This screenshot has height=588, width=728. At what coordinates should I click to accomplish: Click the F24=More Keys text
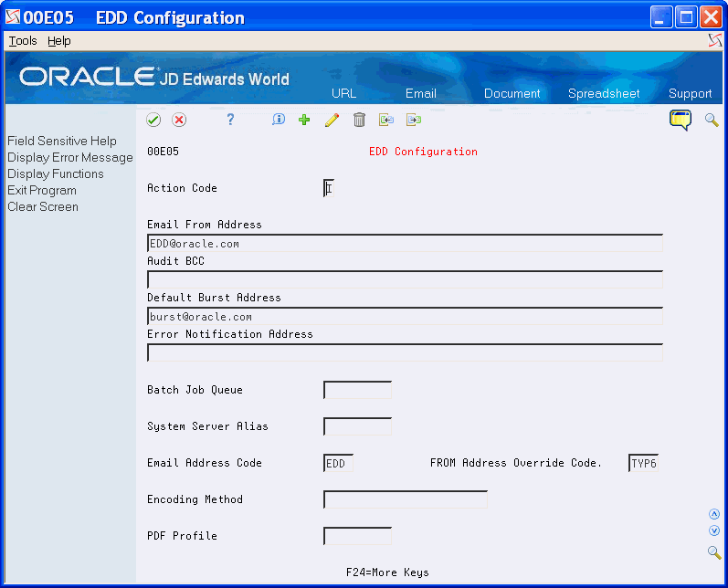pos(387,572)
